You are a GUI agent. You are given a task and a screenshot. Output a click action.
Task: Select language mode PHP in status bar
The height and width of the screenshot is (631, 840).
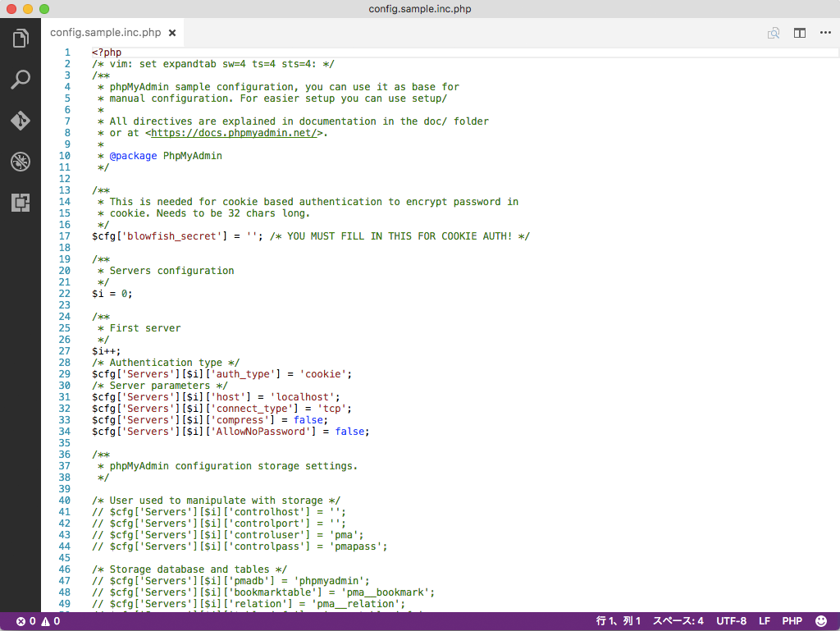(792, 621)
